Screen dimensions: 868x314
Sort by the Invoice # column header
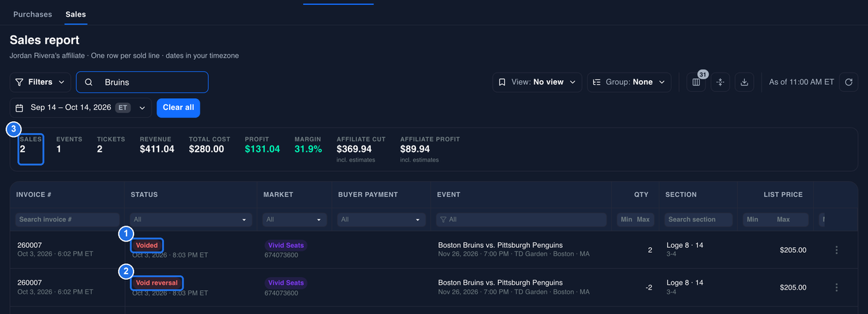[34, 194]
